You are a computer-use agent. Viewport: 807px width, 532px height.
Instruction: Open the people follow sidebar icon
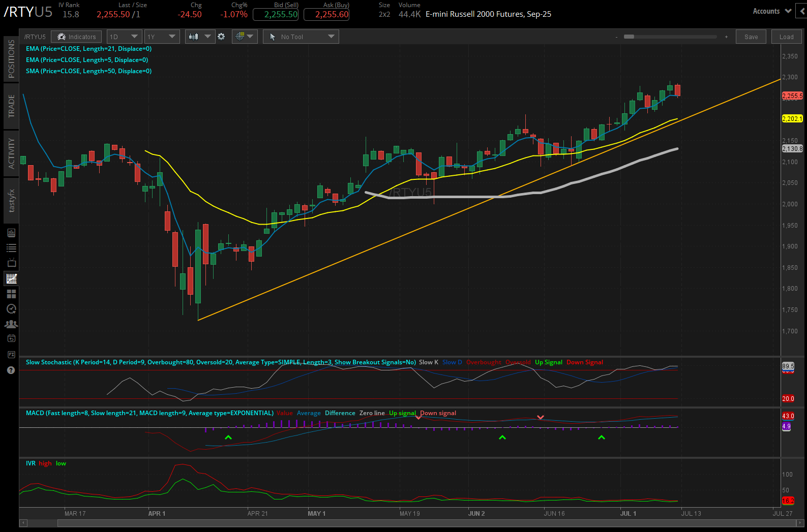tap(11, 324)
